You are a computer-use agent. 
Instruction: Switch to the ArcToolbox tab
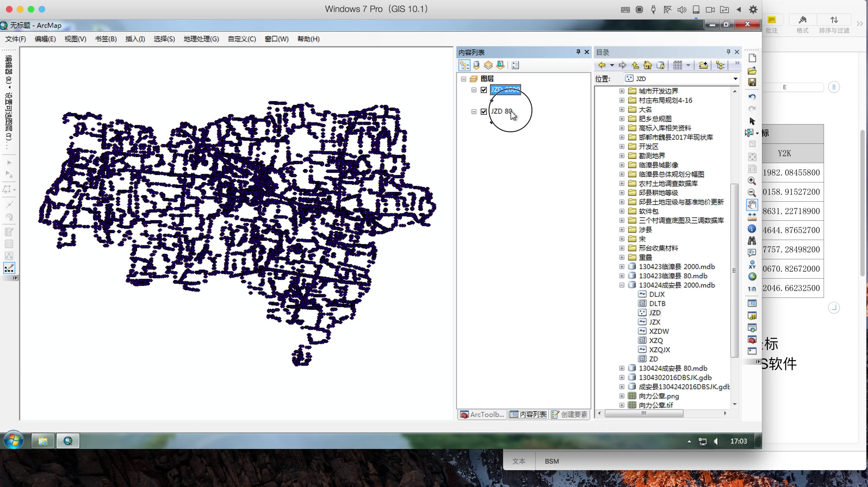(x=482, y=415)
